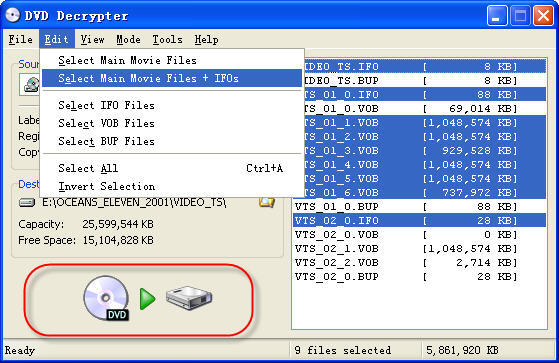559x363 pixels.
Task: Select the VIDEO_TS.BUP file row
Action: point(425,81)
